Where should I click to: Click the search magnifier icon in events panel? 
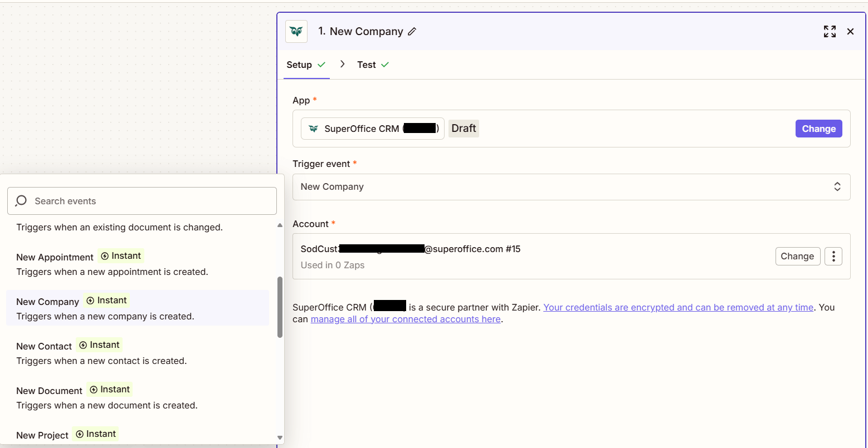[21, 201]
